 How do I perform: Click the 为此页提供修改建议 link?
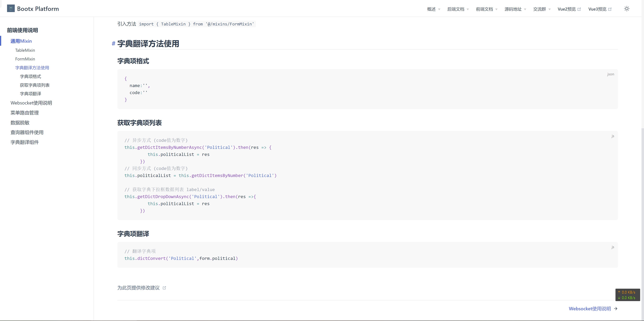click(139, 288)
